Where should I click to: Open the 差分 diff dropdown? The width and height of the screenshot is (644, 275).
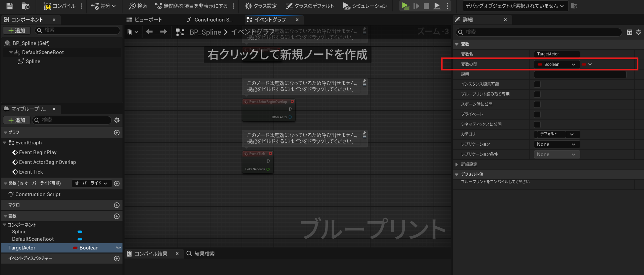click(103, 6)
